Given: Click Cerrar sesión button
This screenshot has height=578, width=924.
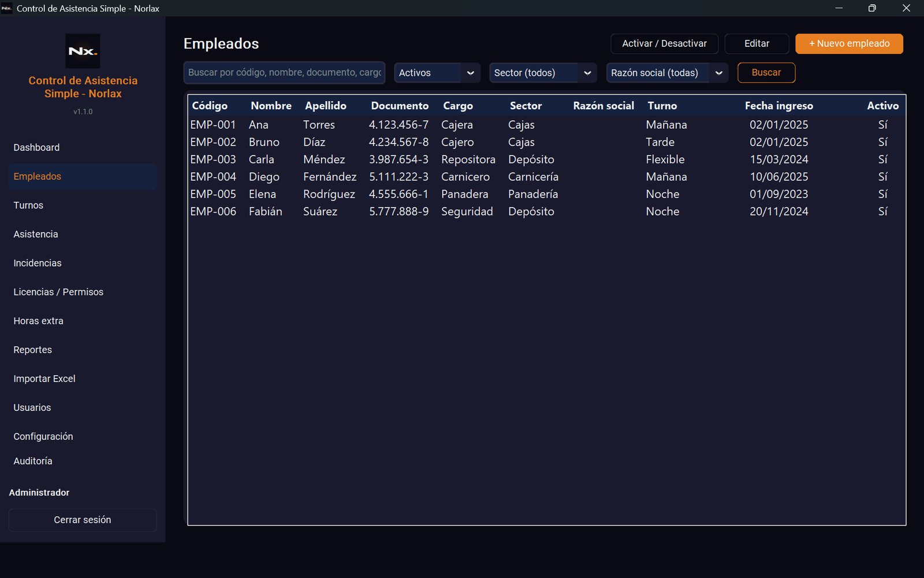Looking at the screenshot, I should tap(83, 520).
